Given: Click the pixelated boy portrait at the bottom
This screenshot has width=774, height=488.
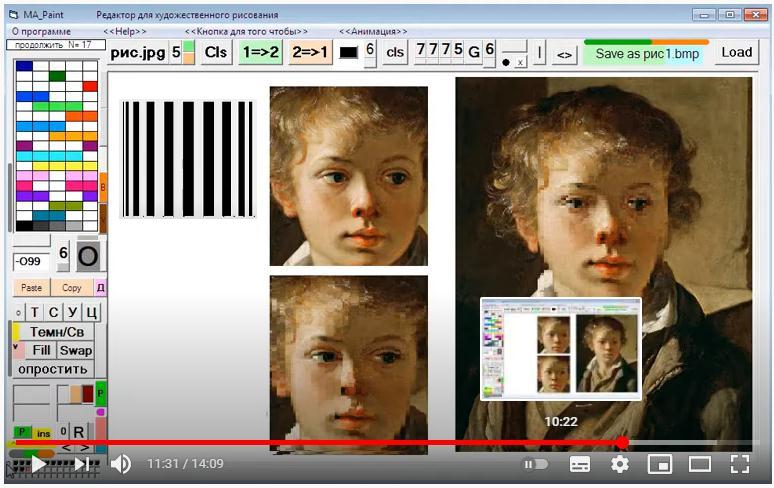Looking at the screenshot, I should (x=348, y=365).
